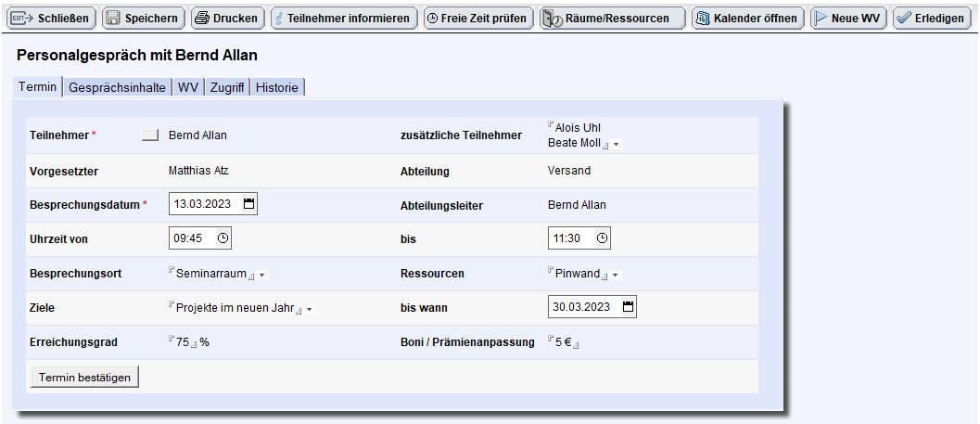Switch to the Gesprächsinhalte tab

[x=118, y=87]
